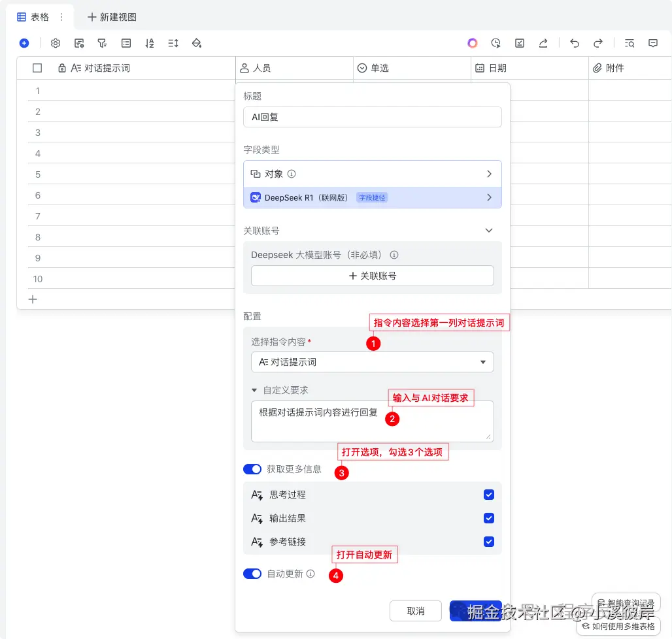672x639 pixels.
Task: Click the 标题 input field with AI回复
Action: [373, 117]
